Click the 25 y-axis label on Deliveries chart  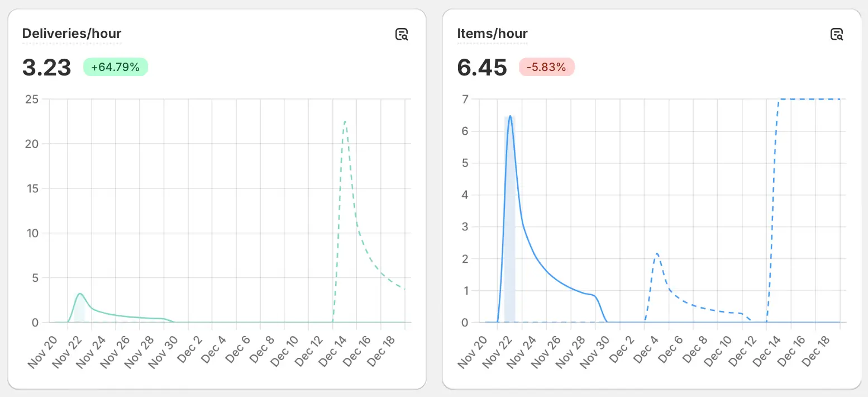point(32,100)
